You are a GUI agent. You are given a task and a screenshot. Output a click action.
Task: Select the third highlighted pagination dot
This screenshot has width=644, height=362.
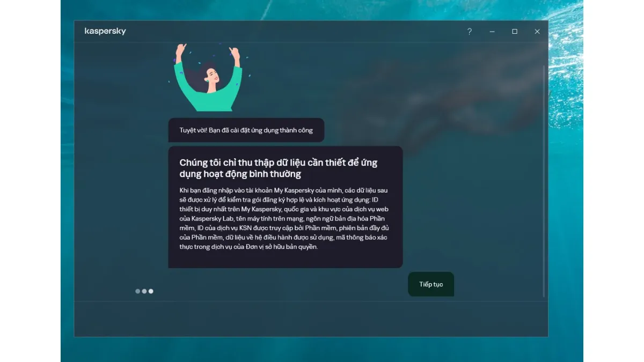click(x=151, y=291)
